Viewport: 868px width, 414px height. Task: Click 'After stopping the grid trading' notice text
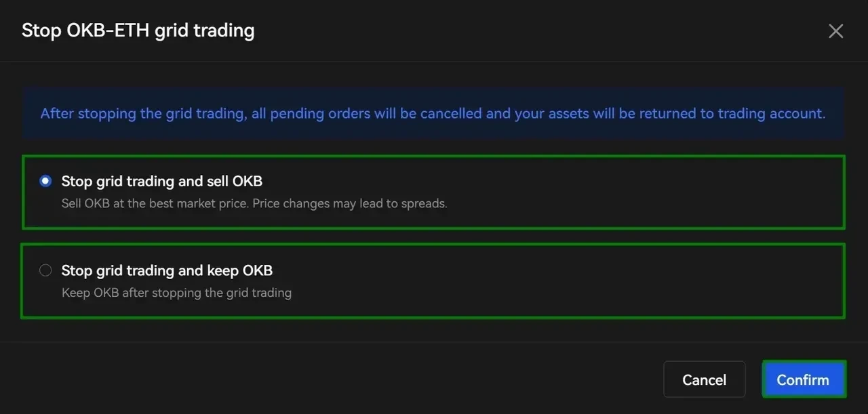pos(142,113)
